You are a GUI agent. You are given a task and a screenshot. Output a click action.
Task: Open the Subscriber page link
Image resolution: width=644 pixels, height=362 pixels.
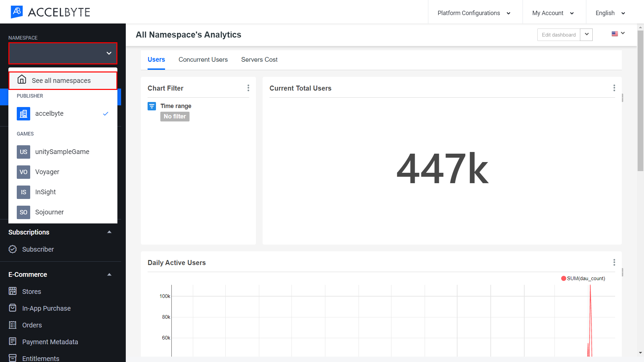38,249
